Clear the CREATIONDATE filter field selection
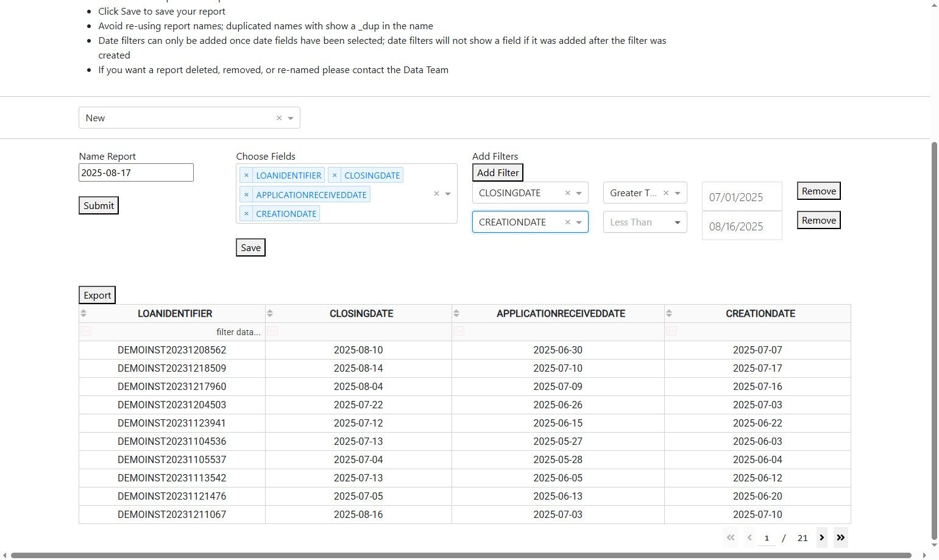 567,222
